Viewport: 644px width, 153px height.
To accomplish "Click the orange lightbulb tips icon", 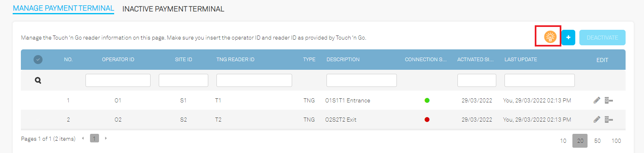I will [x=550, y=37].
